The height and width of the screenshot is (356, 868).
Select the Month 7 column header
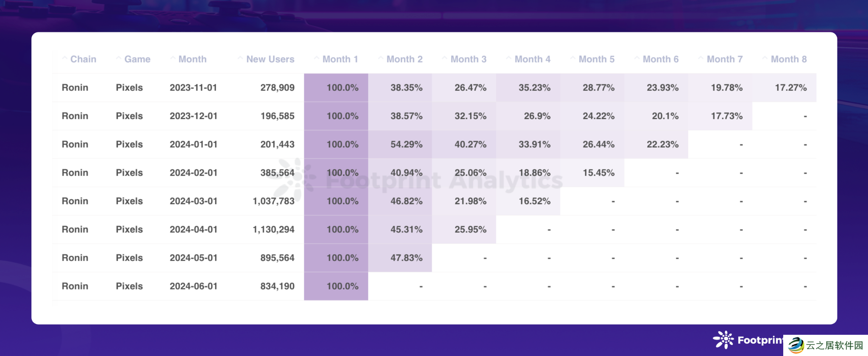(x=724, y=59)
